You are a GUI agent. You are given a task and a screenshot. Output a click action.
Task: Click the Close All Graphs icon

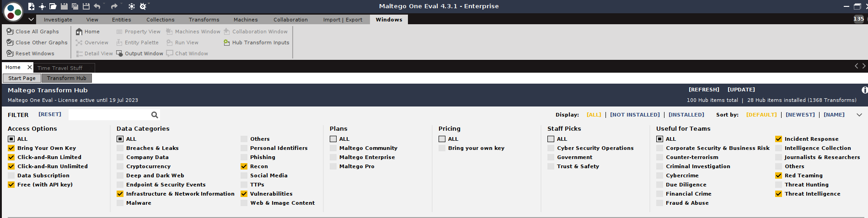[x=10, y=32]
